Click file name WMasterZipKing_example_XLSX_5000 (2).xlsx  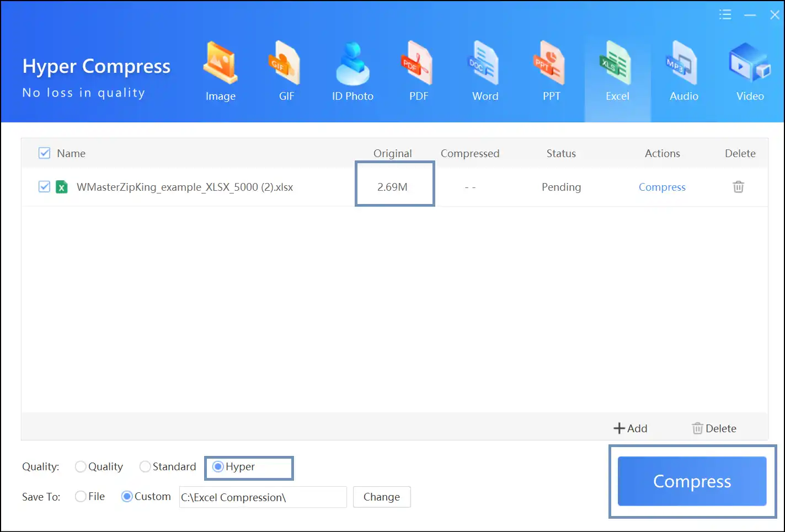coord(185,187)
